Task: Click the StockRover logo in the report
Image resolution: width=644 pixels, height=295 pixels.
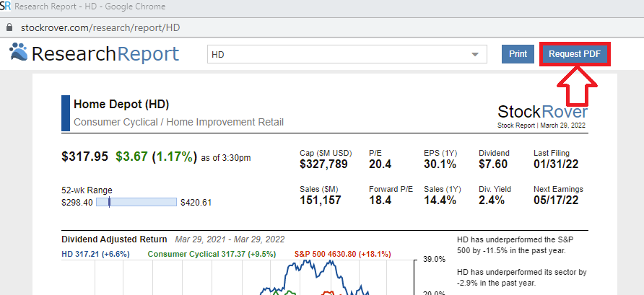Action: 542,112
